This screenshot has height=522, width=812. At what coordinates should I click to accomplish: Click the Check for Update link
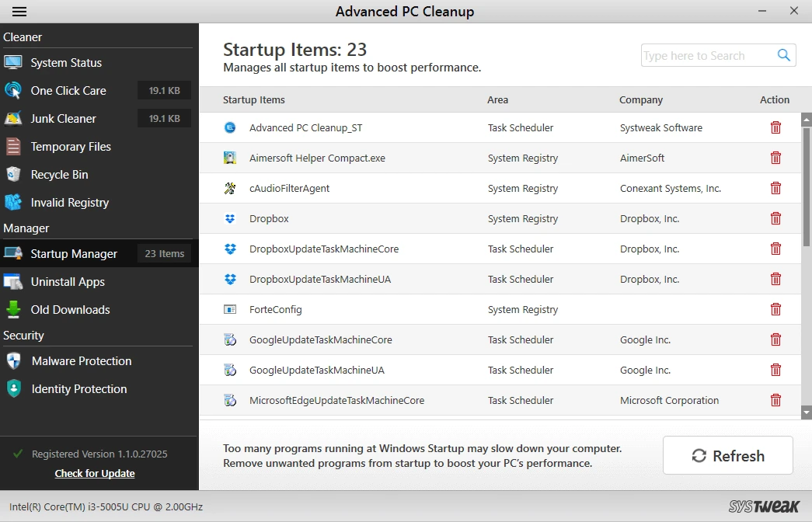click(94, 473)
